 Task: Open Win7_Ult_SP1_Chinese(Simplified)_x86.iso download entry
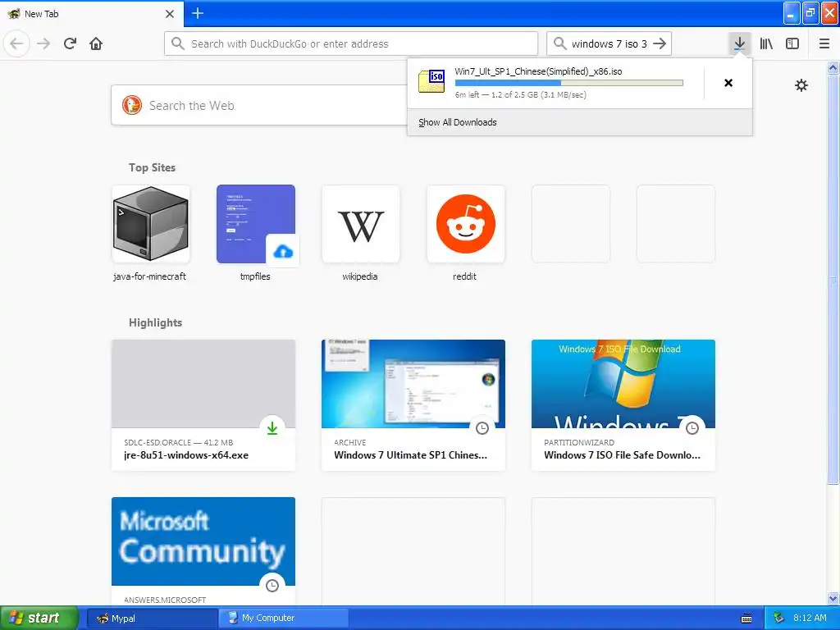(555, 83)
